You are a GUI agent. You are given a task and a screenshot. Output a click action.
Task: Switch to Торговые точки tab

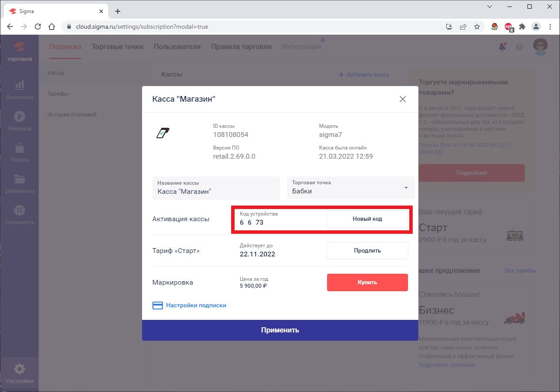[x=117, y=47]
